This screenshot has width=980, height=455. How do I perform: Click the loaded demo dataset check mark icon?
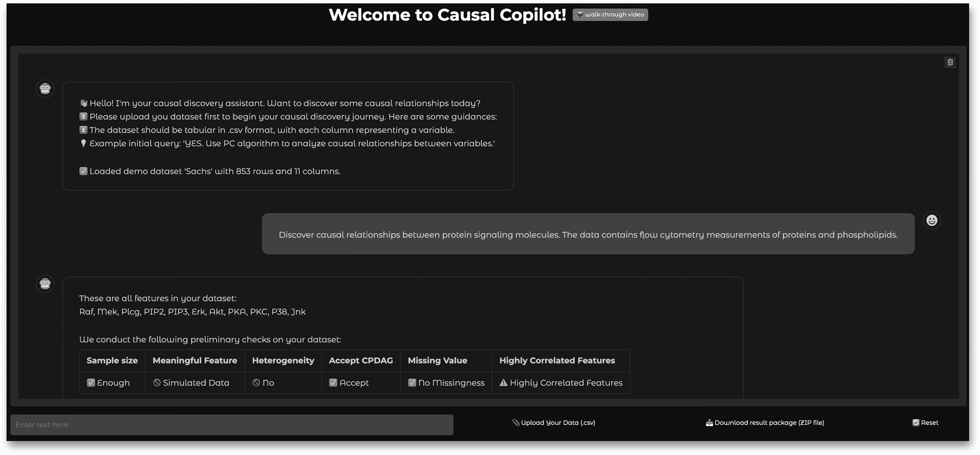pyautogui.click(x=83, y=171)
